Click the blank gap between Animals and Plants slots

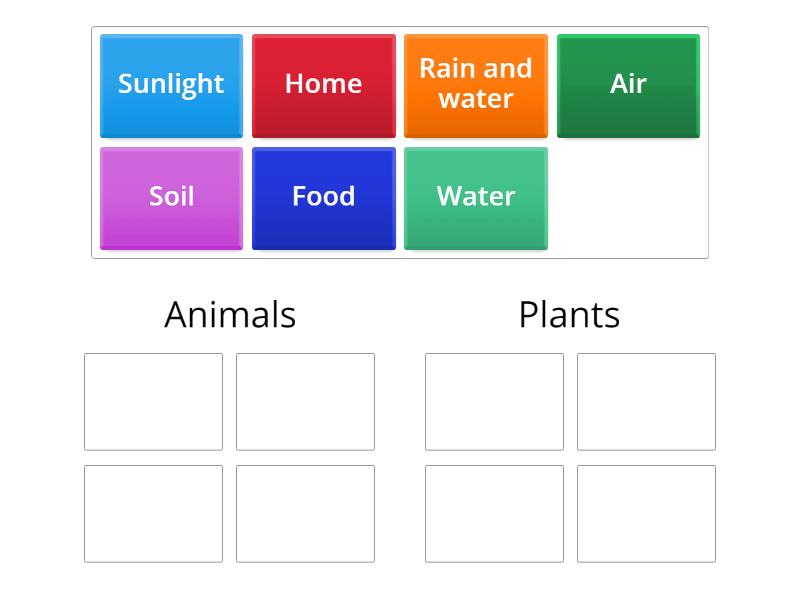click(x=400, y=458)
